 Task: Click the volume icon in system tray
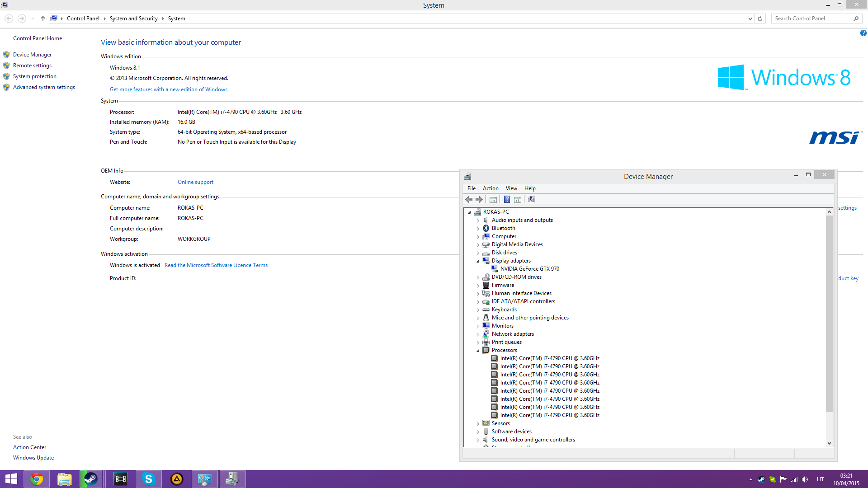click(x=805, y=479)
